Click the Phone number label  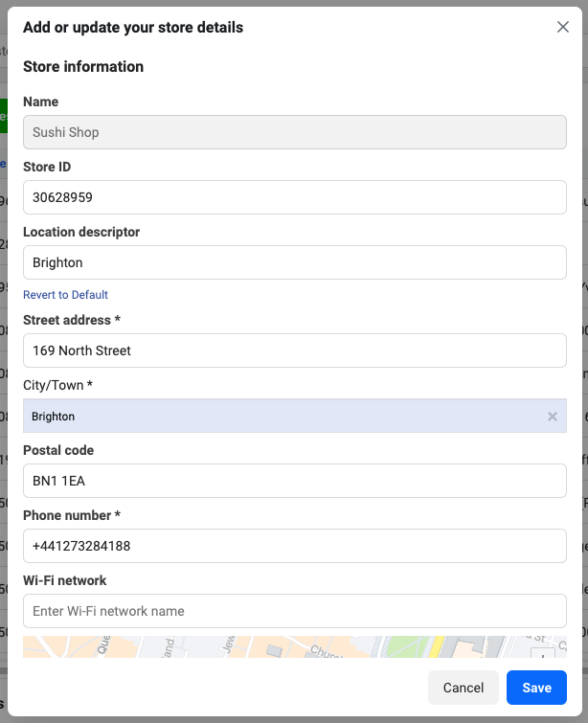(x=72, y=515)
